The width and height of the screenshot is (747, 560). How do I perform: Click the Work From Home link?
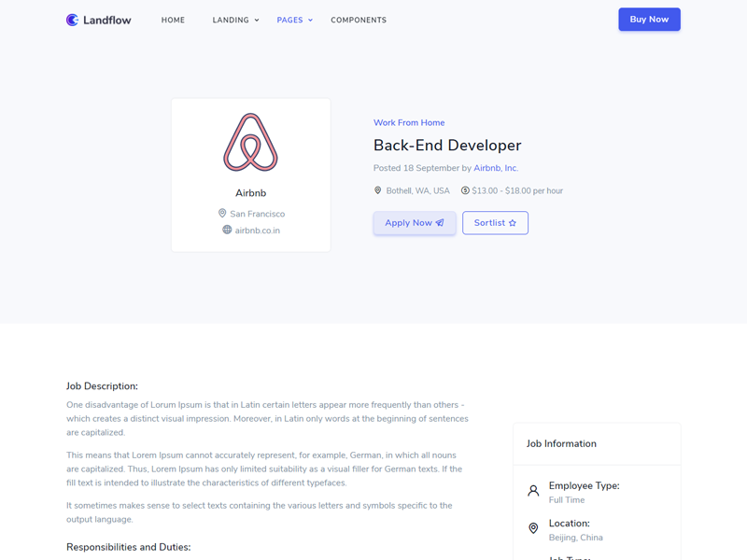point(409,122)
